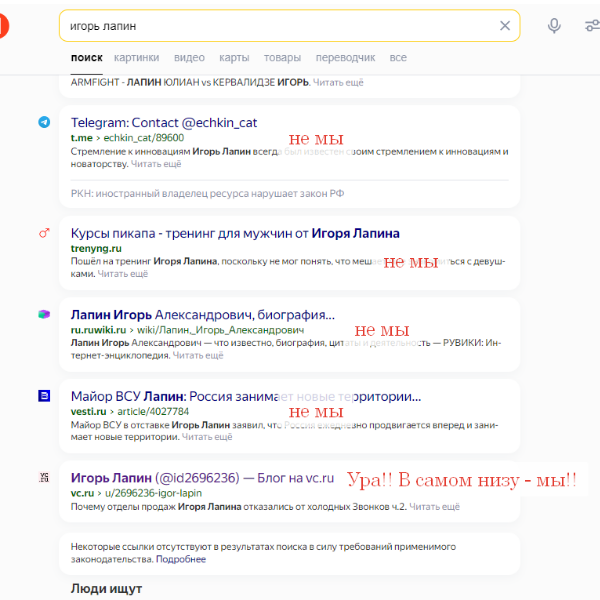600x600 pixels.
Task: Click the vc.ru favicon beside the blog result
Action: coord(44,477)
